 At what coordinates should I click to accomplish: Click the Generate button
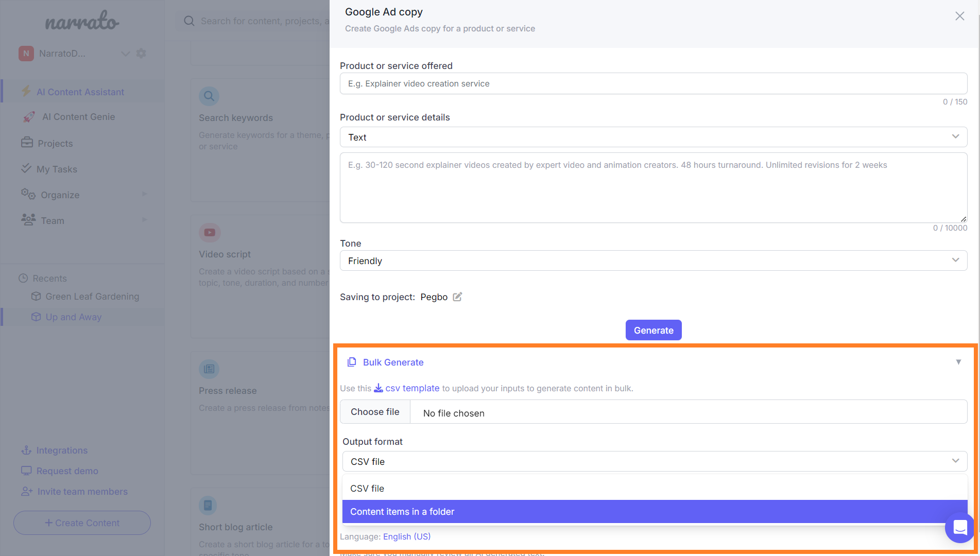pyautogui.click(x=654, y=330)
